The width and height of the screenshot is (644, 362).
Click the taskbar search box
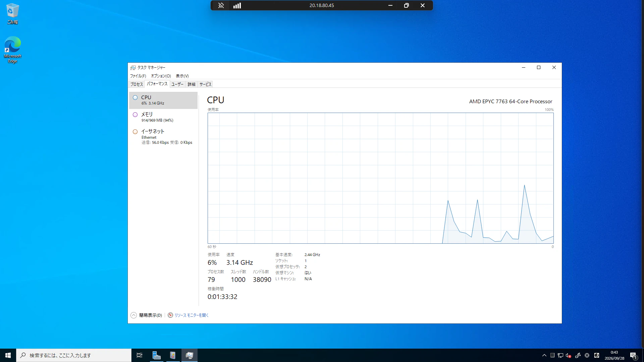74,355
